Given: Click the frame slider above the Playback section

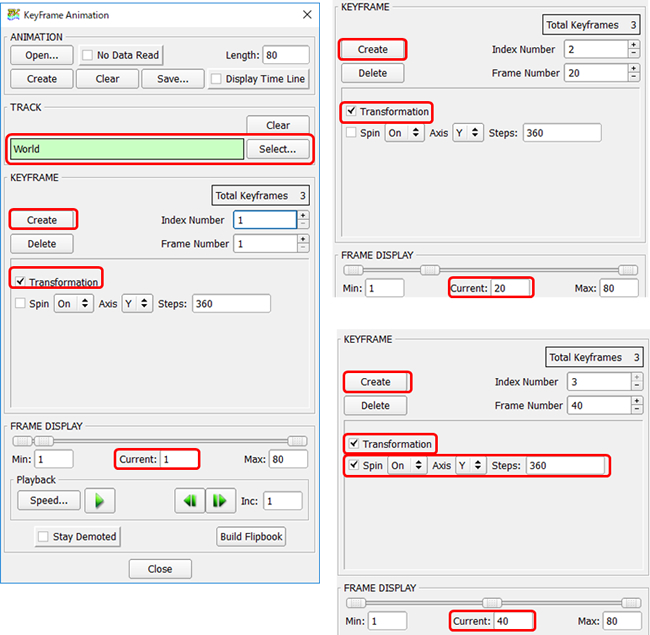Looking at the screenshot, I should pyautogui.click(x=160, y=441).
